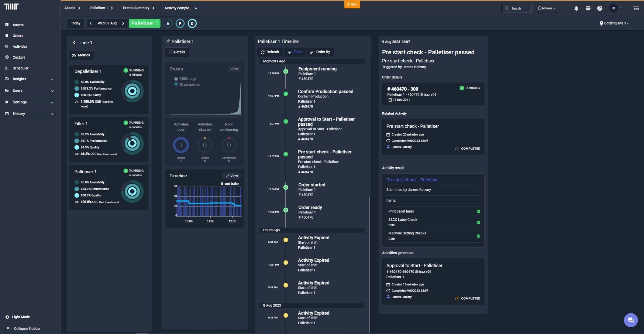Screen dimensions: 644x334
Task: Toggle the Filter option on the timeline
Action: point(294,52)
